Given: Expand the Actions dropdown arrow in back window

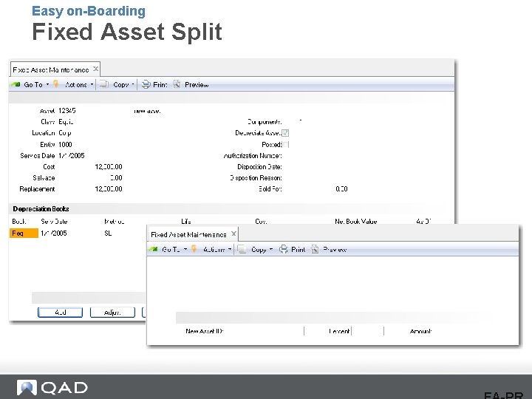Looking at the screenshot, I should [92, 84].
